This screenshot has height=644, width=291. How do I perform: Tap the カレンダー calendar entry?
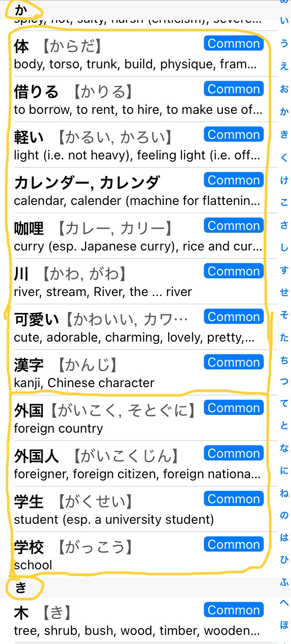tap(136, 191)
